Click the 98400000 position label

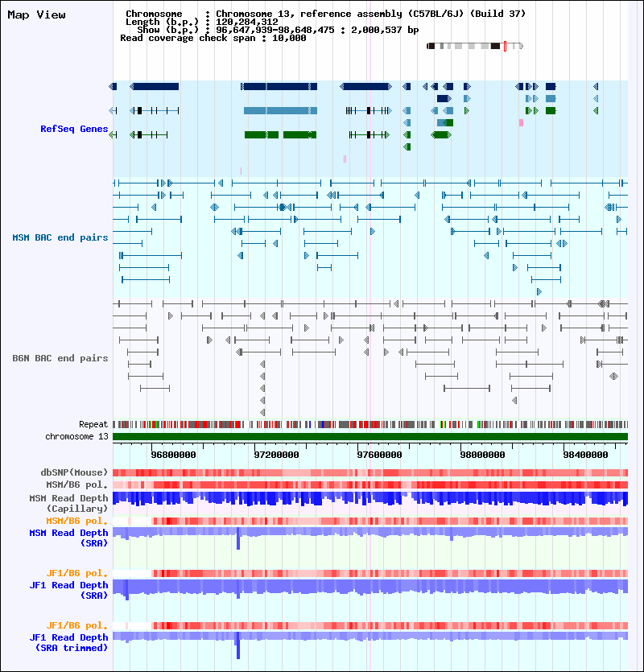[585, 455]
